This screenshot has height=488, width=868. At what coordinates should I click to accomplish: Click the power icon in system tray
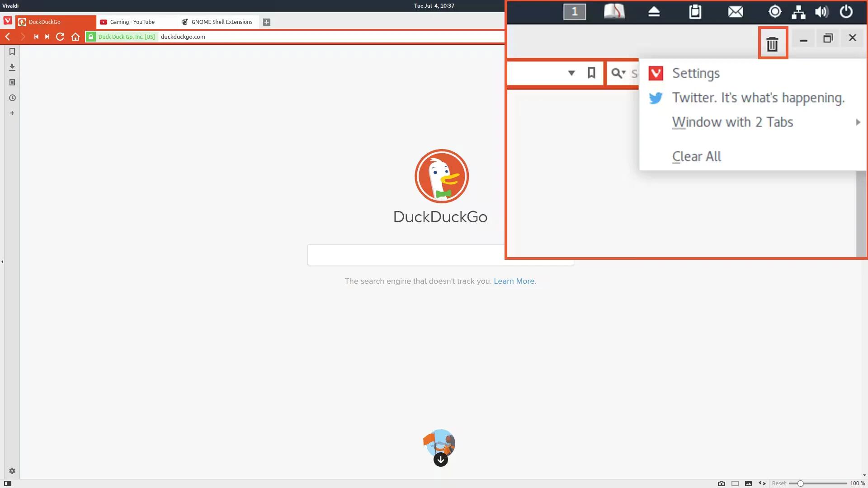point(847,11)
